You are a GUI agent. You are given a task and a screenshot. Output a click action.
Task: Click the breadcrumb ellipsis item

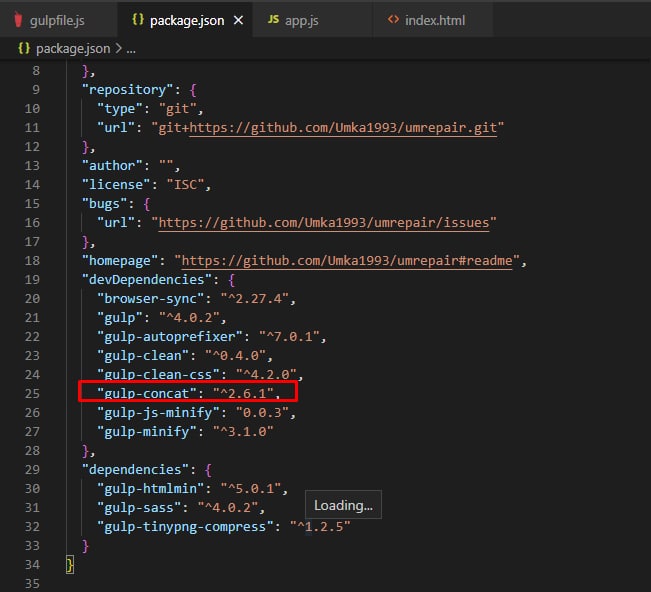(x=131, y=49)
